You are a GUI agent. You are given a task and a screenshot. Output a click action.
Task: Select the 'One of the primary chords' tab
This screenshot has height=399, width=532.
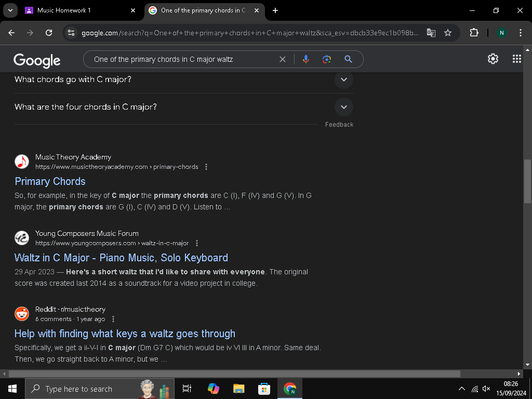tap(205, 10)
